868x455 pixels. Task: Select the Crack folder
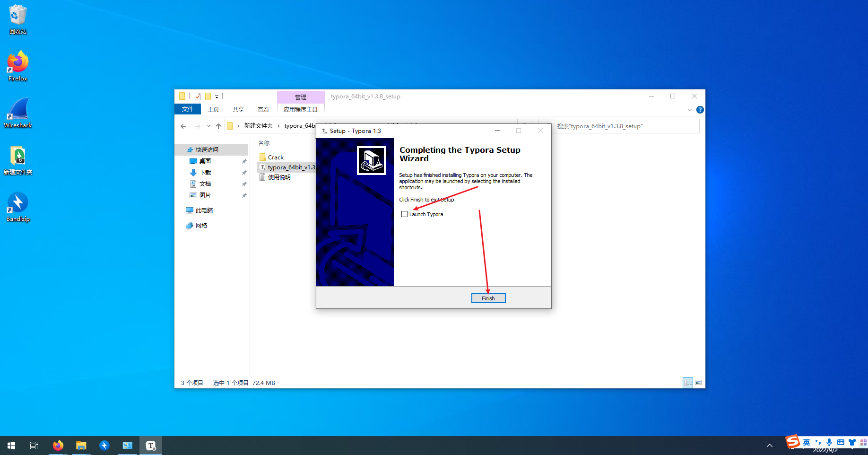click(276, 157)
